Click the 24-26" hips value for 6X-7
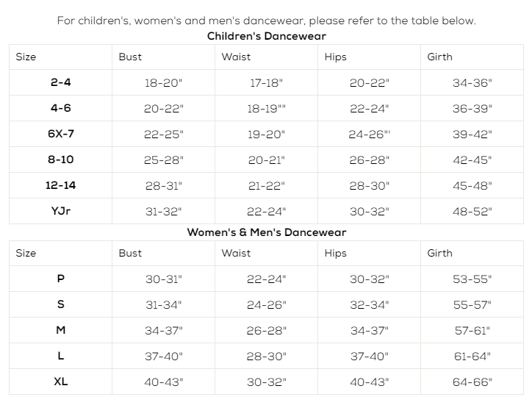532x408 pixels. pos(369,135)
